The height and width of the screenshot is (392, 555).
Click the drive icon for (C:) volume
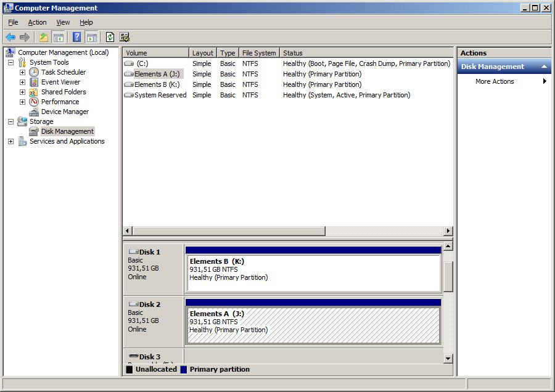[129, 63]
